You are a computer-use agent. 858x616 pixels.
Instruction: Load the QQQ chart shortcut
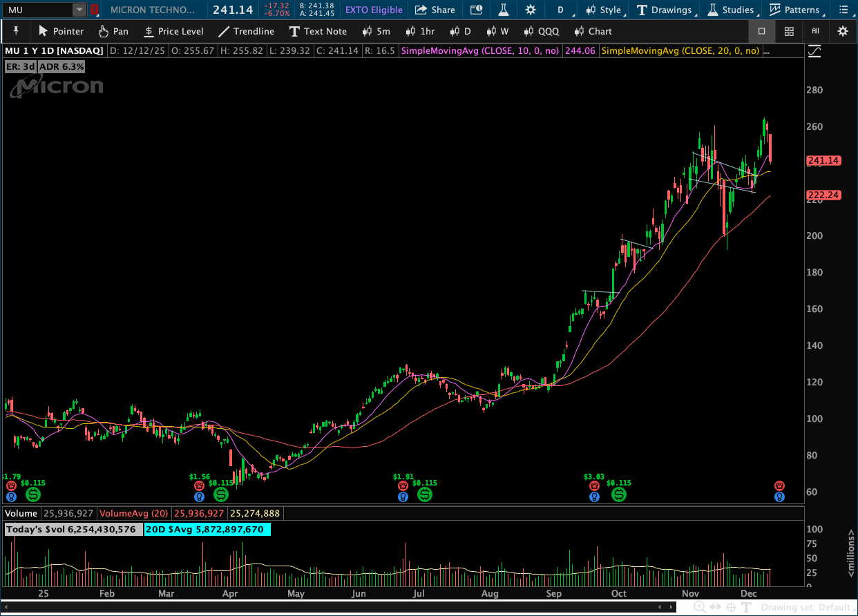541,31
